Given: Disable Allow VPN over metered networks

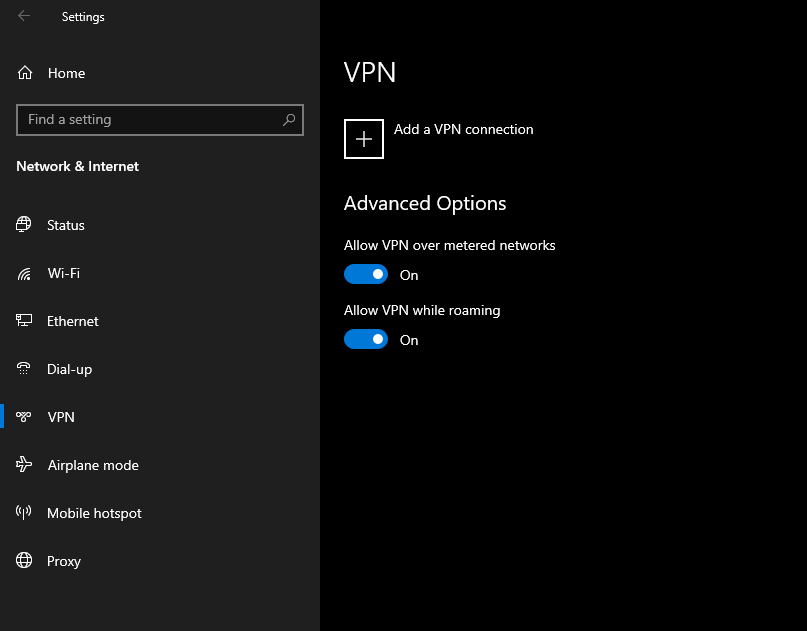Looking at the screenshot, I should point(366,274).
